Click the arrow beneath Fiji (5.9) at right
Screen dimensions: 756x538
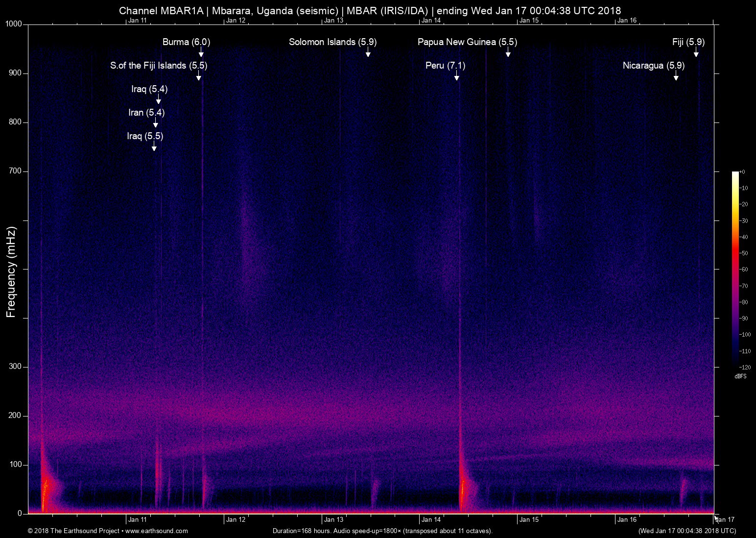(696, 53)
